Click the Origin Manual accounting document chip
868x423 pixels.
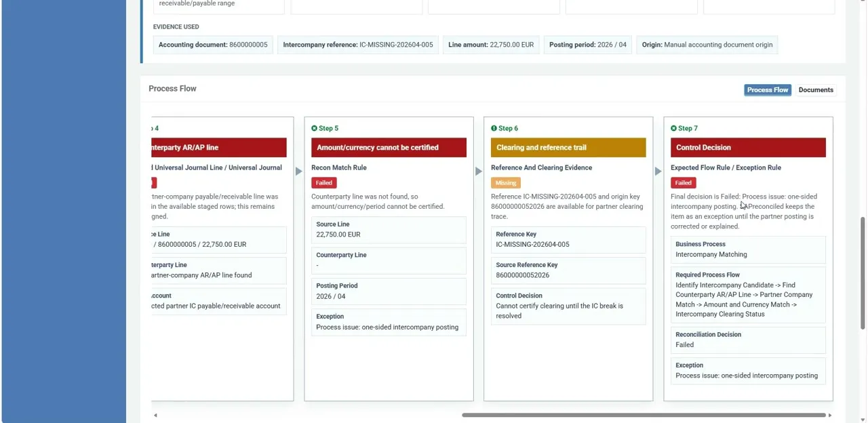click(x=707, y=45)
